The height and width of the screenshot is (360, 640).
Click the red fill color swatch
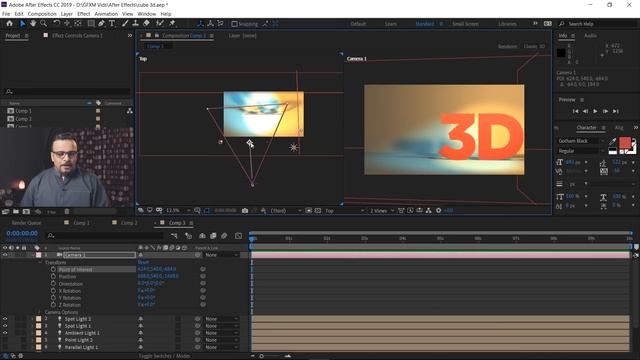pos(625,143)
